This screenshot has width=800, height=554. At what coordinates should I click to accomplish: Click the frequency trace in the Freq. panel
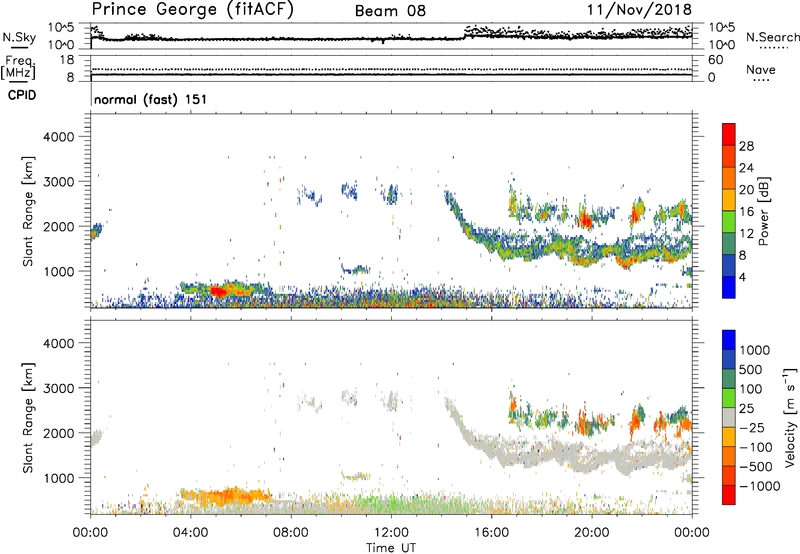(391, 75)
